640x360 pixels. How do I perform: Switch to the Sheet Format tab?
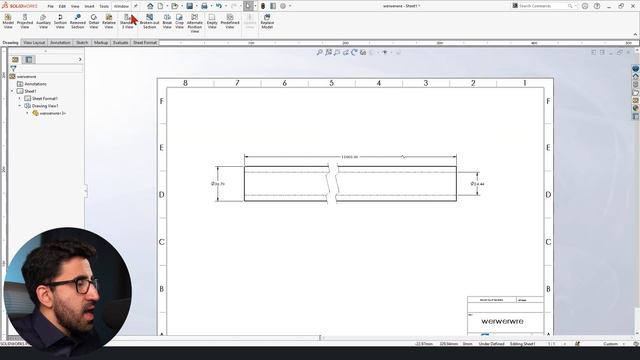pyautogui.click(x=145, y=42)
